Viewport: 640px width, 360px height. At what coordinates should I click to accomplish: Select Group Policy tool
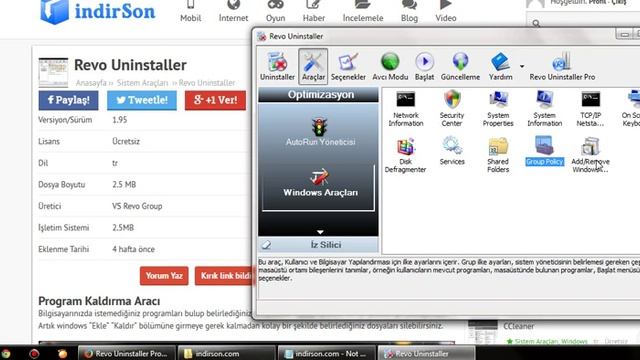coord(544,151)
